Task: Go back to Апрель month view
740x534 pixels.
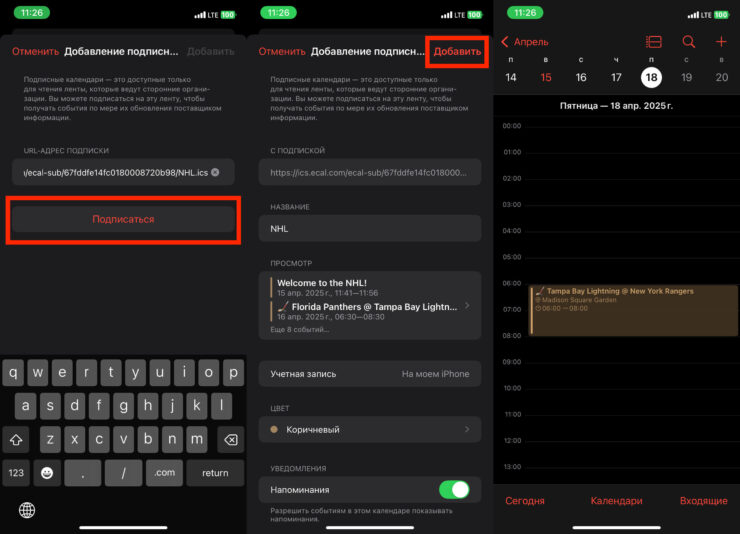Action: [526, 42]
